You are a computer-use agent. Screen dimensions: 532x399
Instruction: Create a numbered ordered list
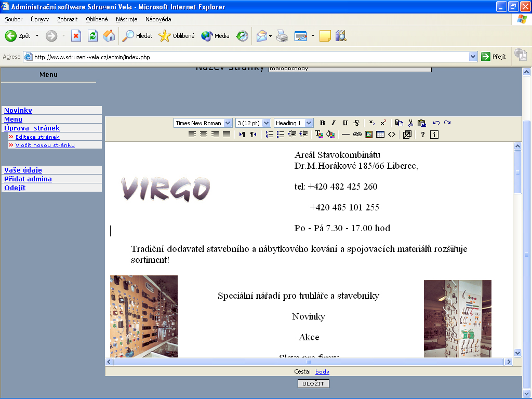270,135
